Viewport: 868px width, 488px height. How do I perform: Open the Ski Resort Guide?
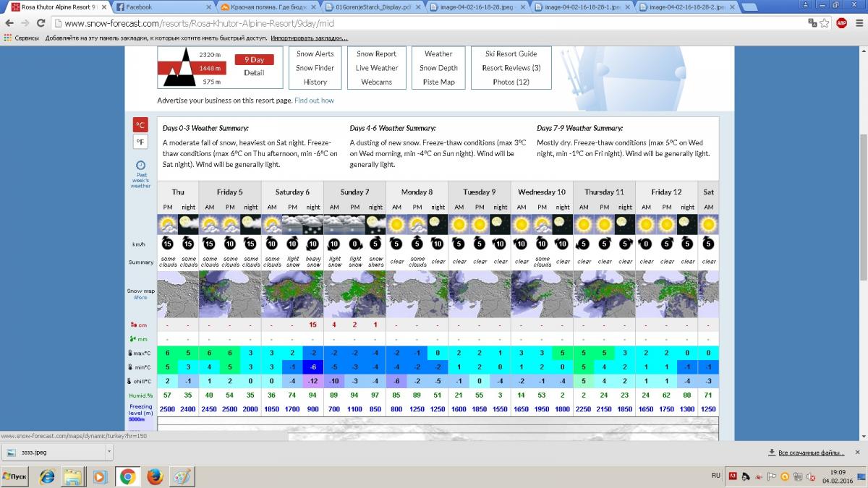point(511,53)
